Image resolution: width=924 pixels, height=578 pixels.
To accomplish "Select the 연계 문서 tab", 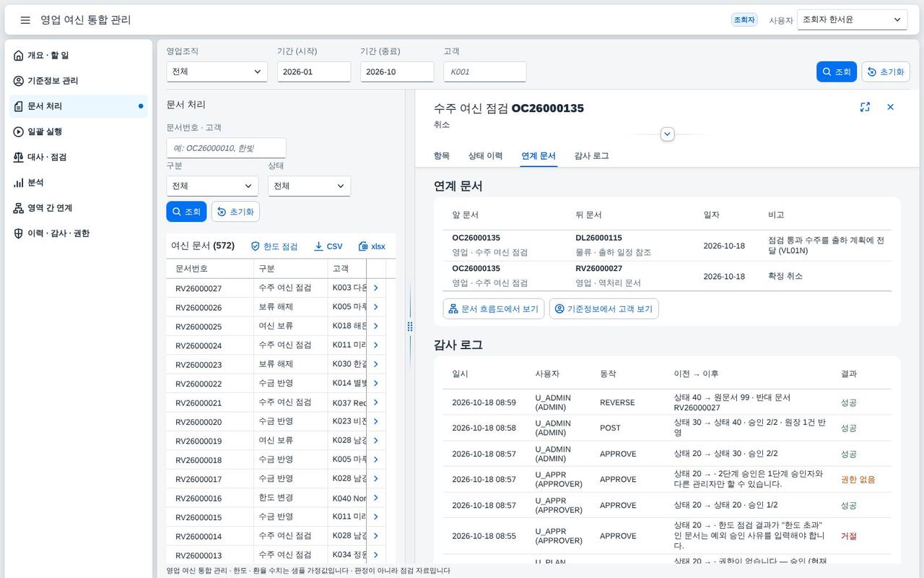I will (539, 156).
